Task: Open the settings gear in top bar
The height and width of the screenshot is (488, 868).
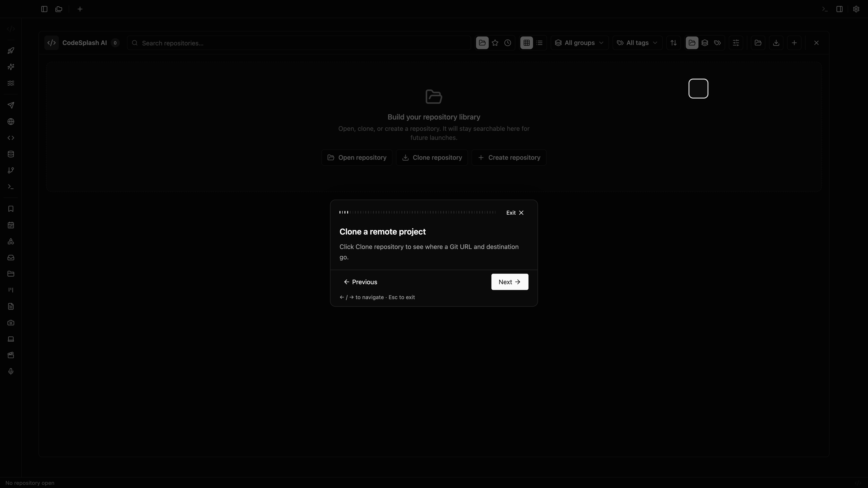Action: (856, 9)
